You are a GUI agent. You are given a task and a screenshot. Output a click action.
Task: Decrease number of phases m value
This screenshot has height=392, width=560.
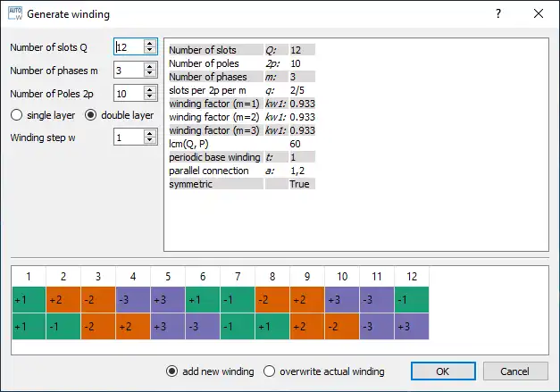150,74
